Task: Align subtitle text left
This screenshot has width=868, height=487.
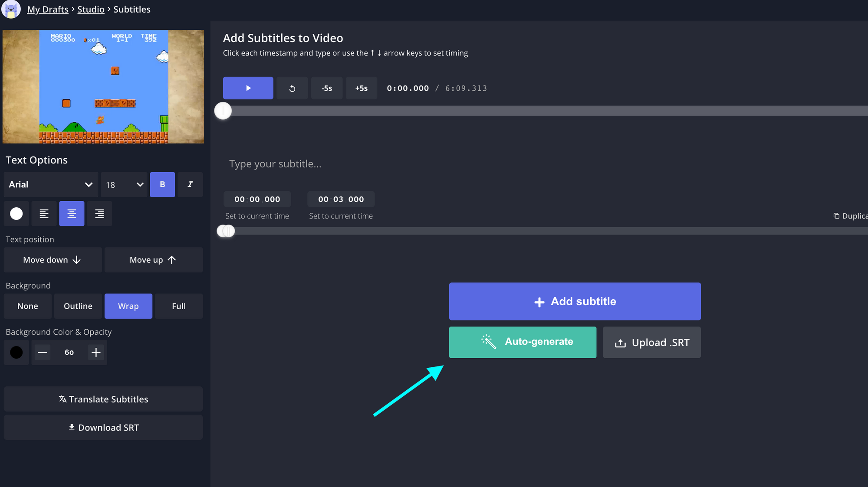Action: click(44, 213)
